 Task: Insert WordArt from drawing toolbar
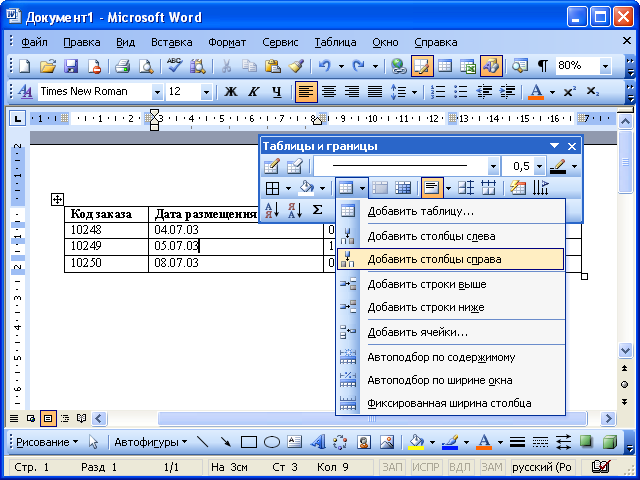(x=318, y=442)
